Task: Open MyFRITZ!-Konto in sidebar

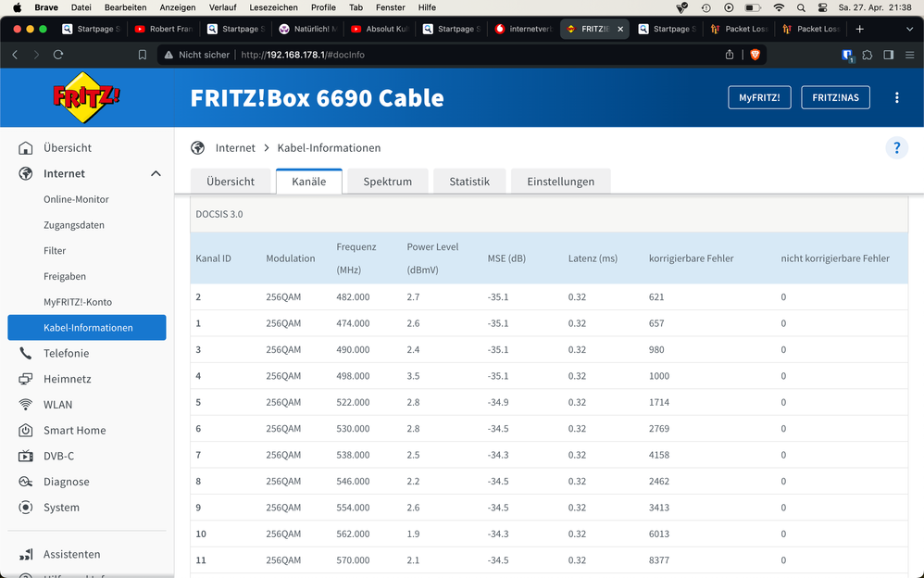Action: click(78, 302)
